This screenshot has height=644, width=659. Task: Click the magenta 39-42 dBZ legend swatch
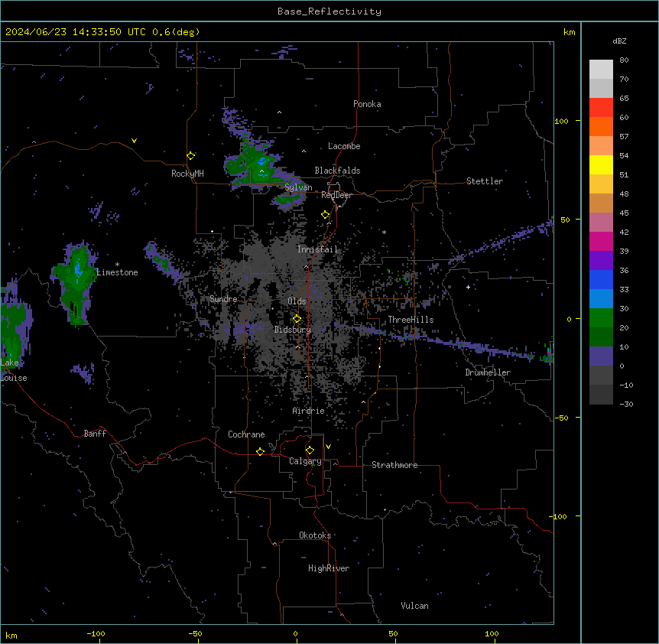(x=601, y=241)
